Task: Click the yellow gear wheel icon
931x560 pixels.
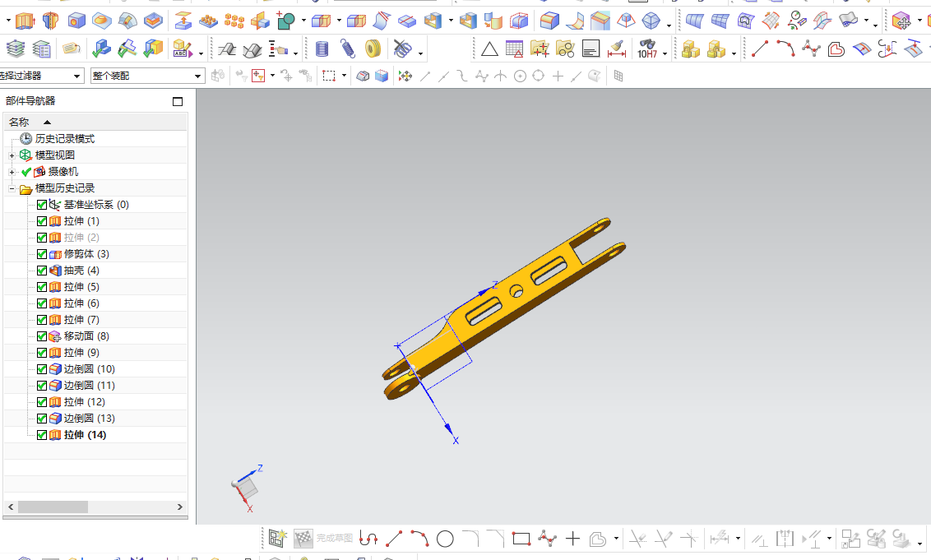Action: (373, 49)
